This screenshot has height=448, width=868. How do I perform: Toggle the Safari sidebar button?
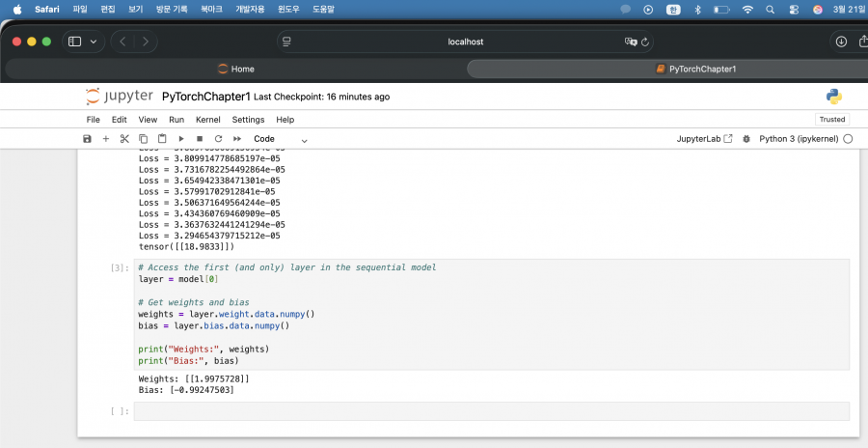[x=74, y=42]
